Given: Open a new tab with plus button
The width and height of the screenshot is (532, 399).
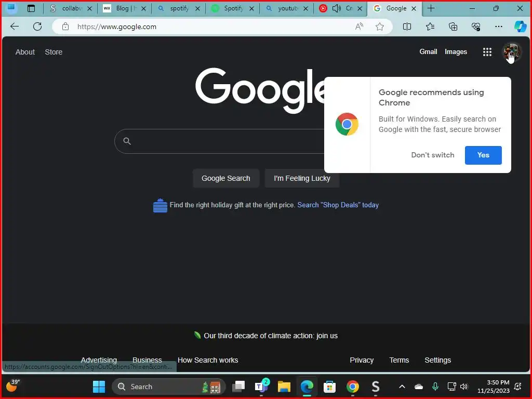Looking at the screenshot, I should coord(431,8).
